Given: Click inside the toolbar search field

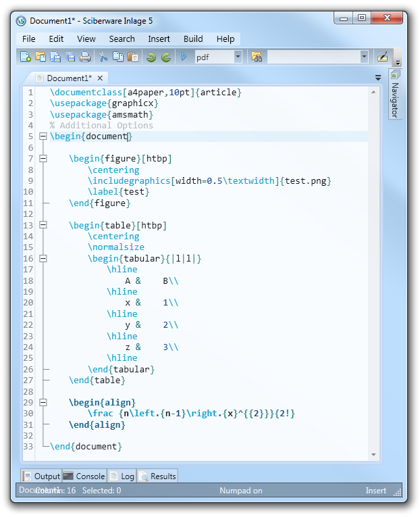Looking at the screenshot, I should [313, 57].
